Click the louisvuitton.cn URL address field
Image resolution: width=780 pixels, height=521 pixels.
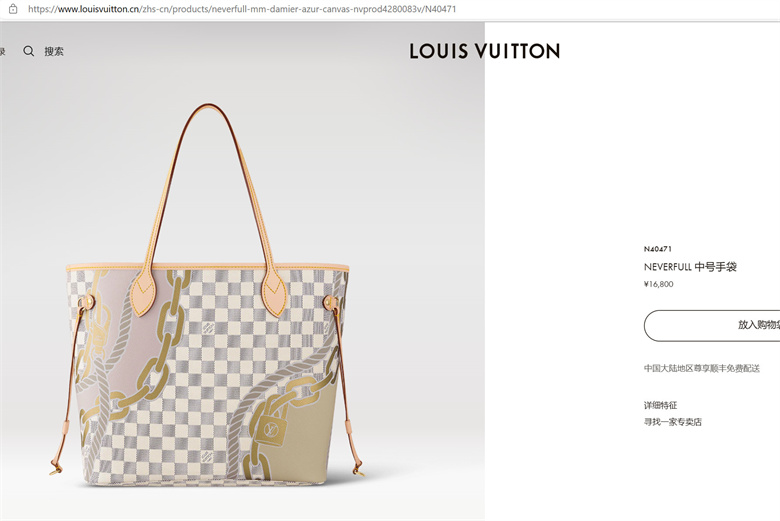click(x=242, y=9)
